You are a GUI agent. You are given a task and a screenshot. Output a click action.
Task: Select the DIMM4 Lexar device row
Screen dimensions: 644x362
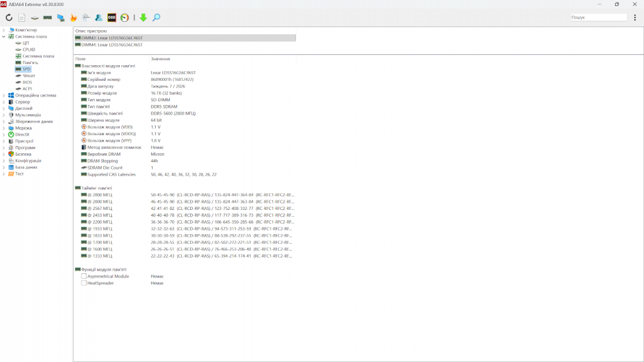click(x=185, y=45)
